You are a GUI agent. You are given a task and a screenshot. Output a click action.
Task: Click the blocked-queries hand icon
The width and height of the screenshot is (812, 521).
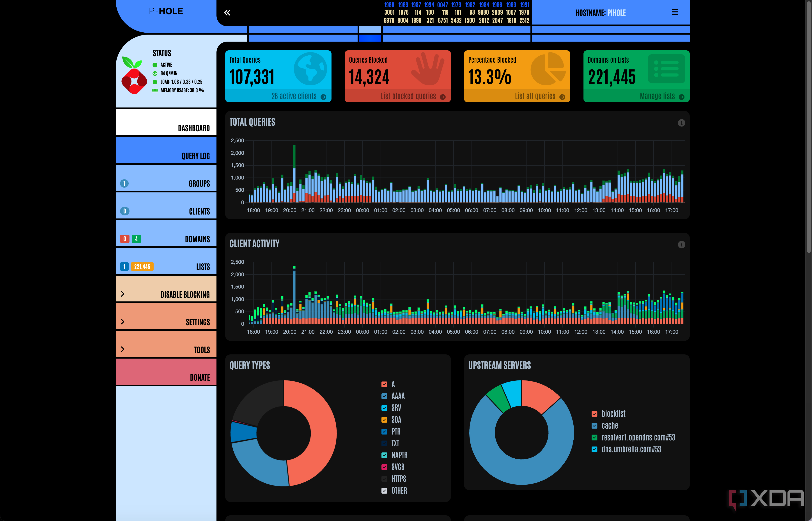428,69
